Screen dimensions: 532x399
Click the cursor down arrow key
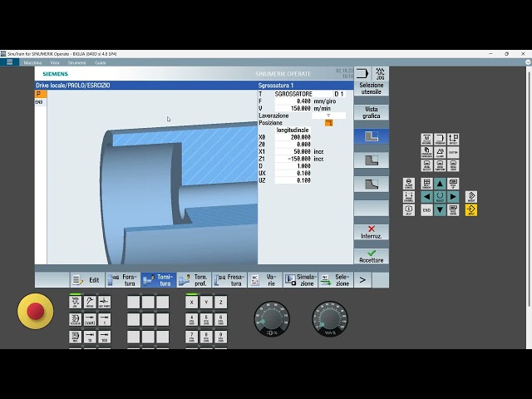[440, 210]
